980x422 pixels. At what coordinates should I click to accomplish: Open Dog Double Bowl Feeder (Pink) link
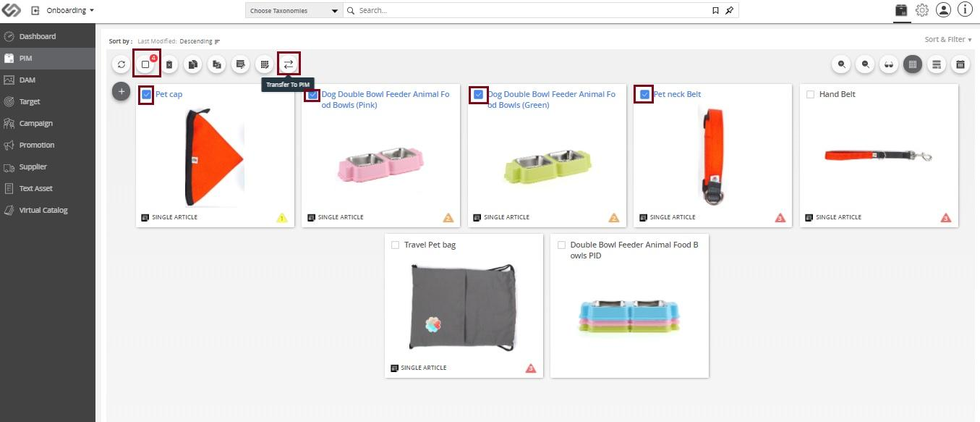coord(385,99)
